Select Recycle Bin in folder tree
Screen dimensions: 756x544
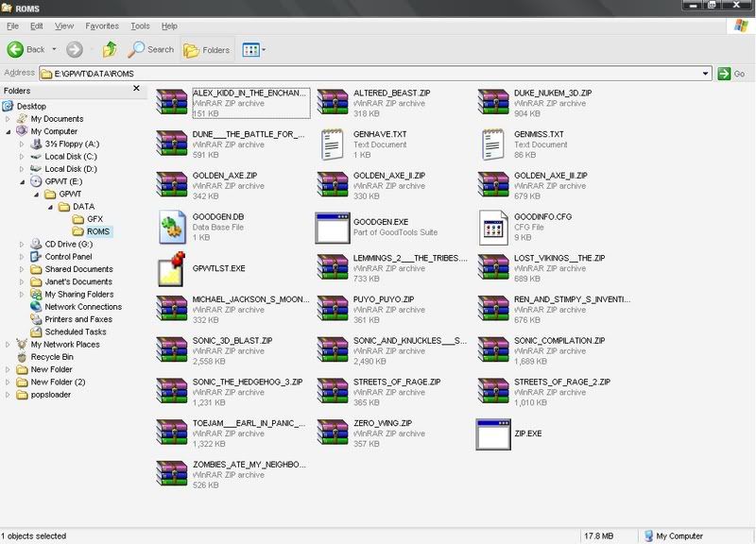44,357
